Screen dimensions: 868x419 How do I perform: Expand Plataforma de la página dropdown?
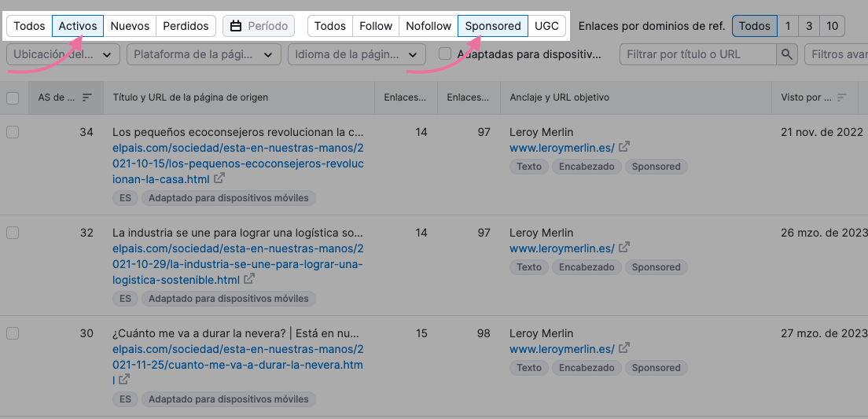point(204,54)
